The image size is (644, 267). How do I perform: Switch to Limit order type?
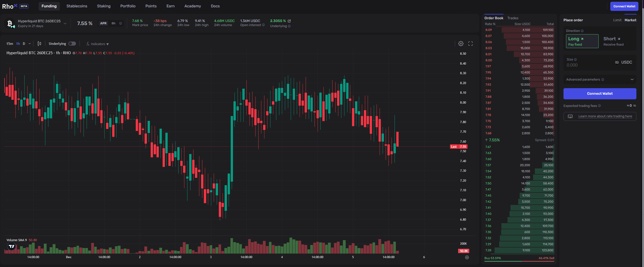click(617, 20)
